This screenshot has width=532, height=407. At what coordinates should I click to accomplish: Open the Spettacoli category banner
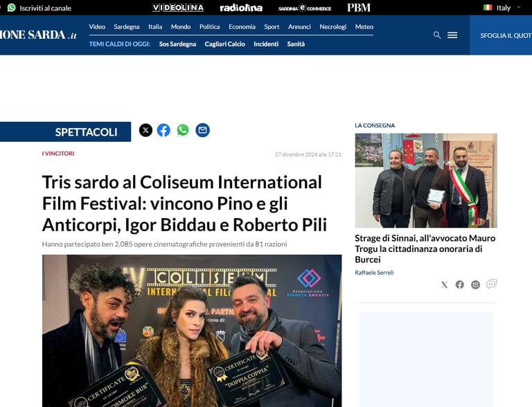[x=66, y=132]
